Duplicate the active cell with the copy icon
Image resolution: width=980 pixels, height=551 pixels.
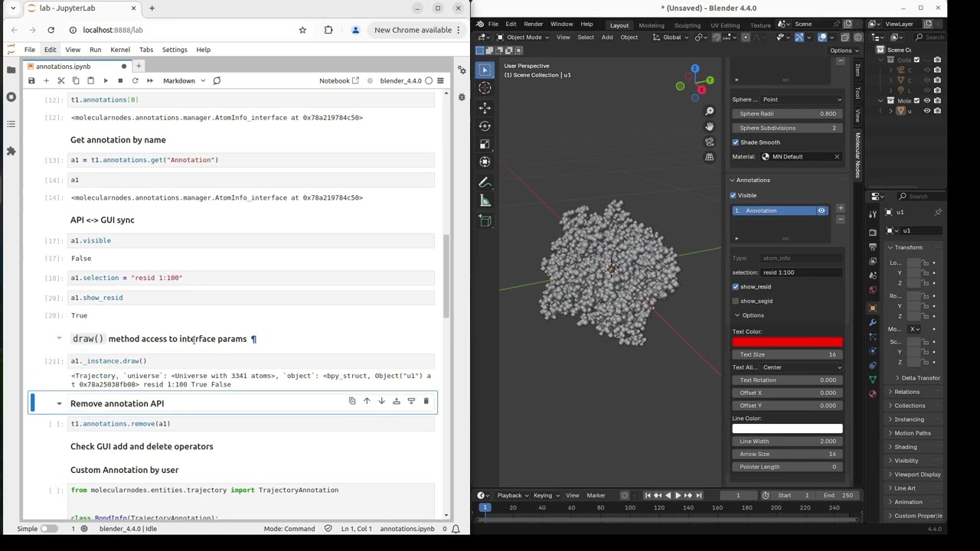pos(352,401)
